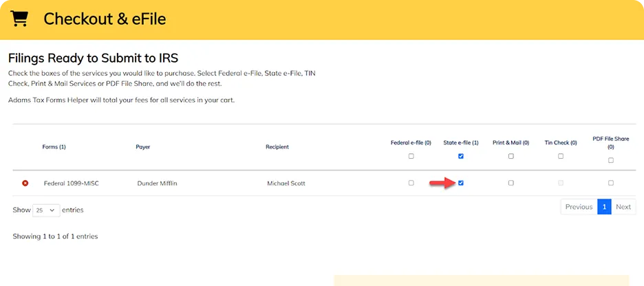This screenshot has height=286, width=644.
Task: Check the PDF File Share header checkbox
Action: coord(611,160)
